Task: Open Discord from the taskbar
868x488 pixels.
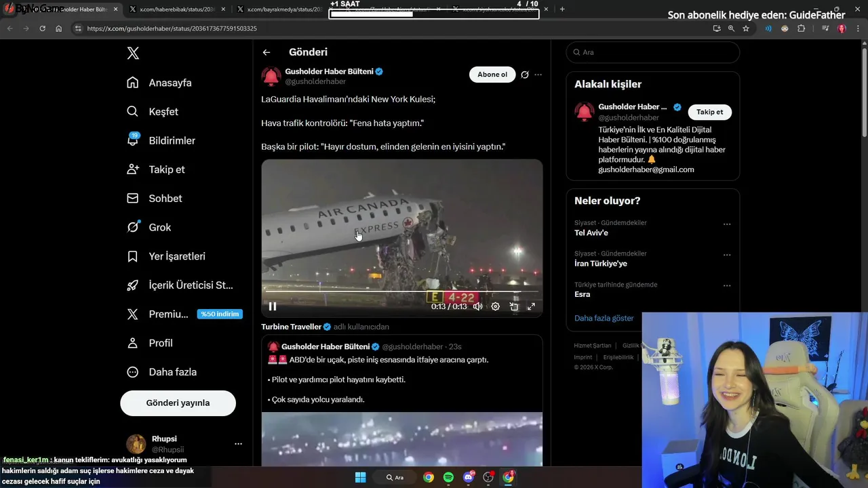Action: point(468,477)
